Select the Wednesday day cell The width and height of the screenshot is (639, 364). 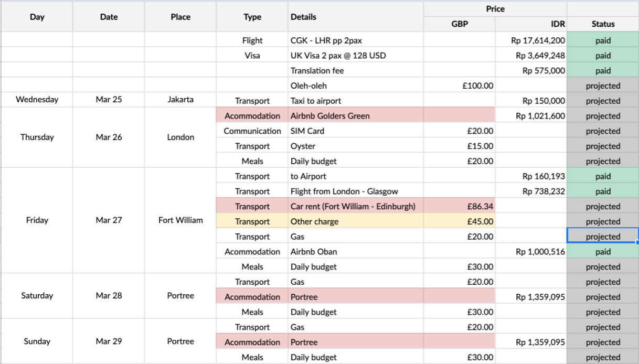click(37, 100)
